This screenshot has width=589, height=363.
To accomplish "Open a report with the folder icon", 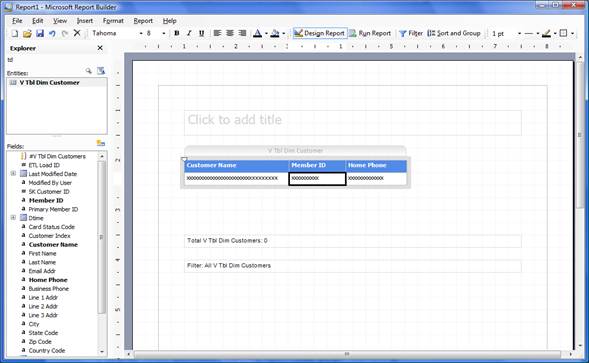I will (27, 33).
